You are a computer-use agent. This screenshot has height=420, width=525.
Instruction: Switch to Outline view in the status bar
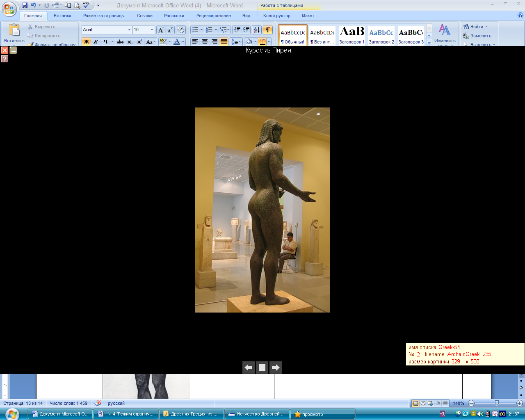point(438,403)
